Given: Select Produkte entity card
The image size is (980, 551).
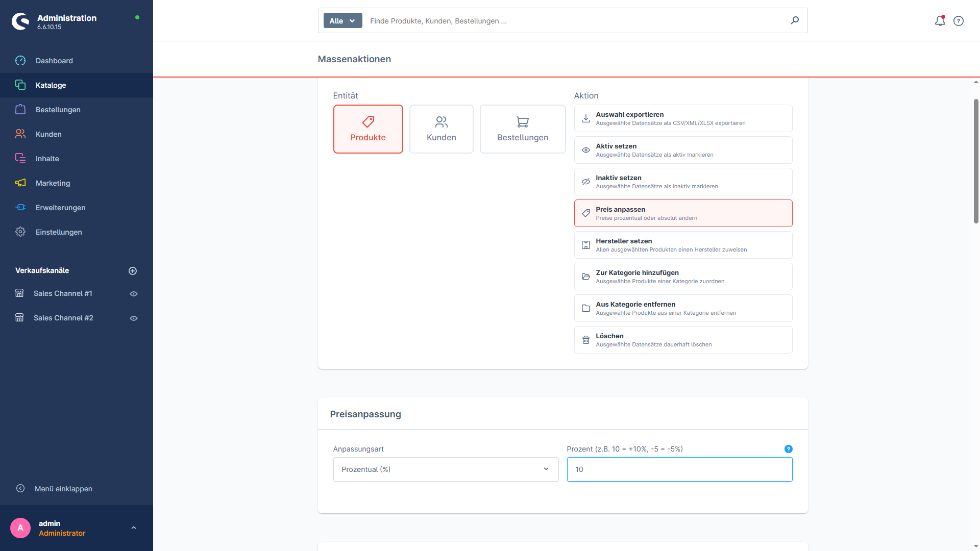Looking at the screenshot, I should tap(368, 129).
